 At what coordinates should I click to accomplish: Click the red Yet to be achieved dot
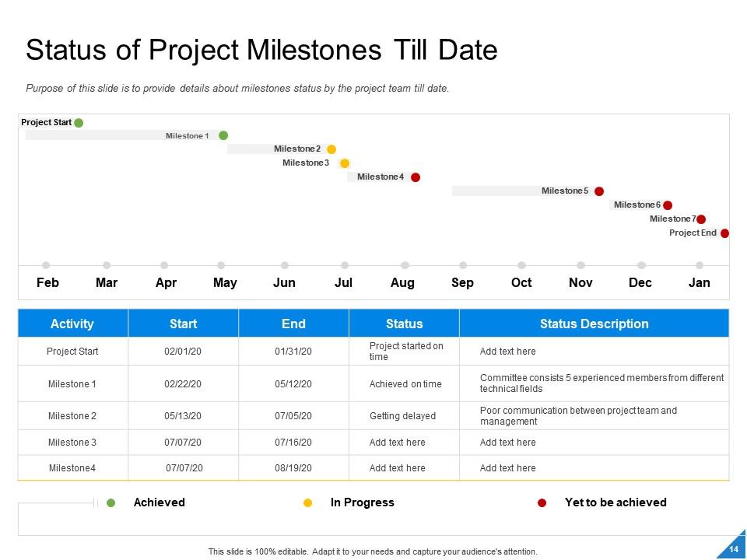pyautogui.click(x=542, y=503)
